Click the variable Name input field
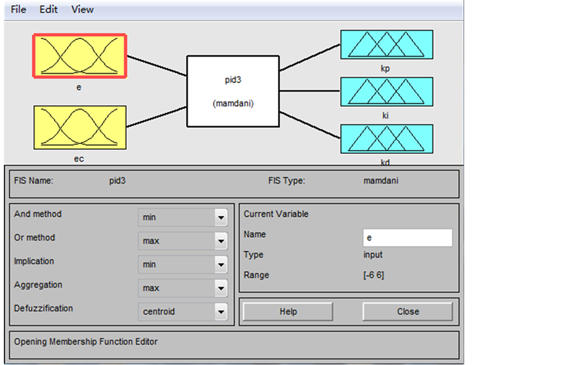Screen dimensions: 588x365 407,238
